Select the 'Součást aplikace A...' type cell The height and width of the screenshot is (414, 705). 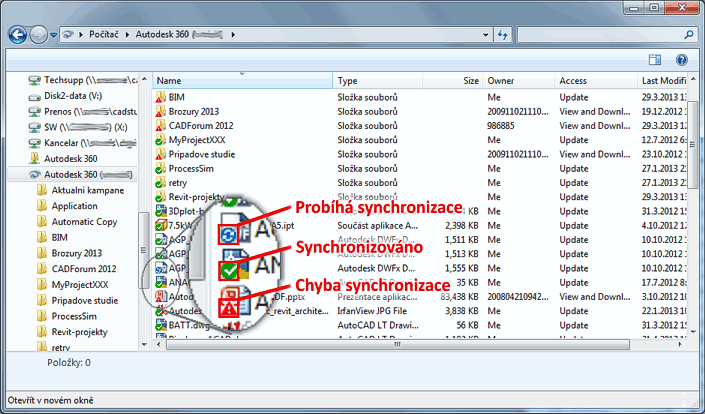pyautogui.click(x=378, y=226)
